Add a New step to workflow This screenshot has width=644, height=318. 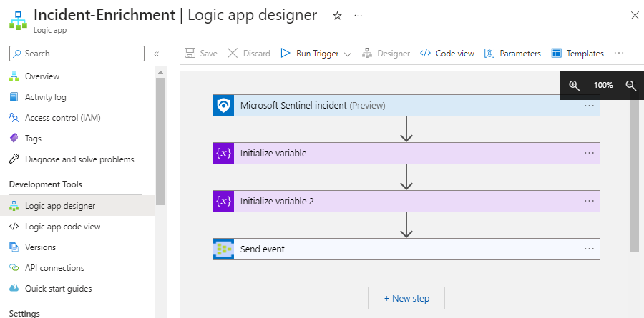click(406, 298)
